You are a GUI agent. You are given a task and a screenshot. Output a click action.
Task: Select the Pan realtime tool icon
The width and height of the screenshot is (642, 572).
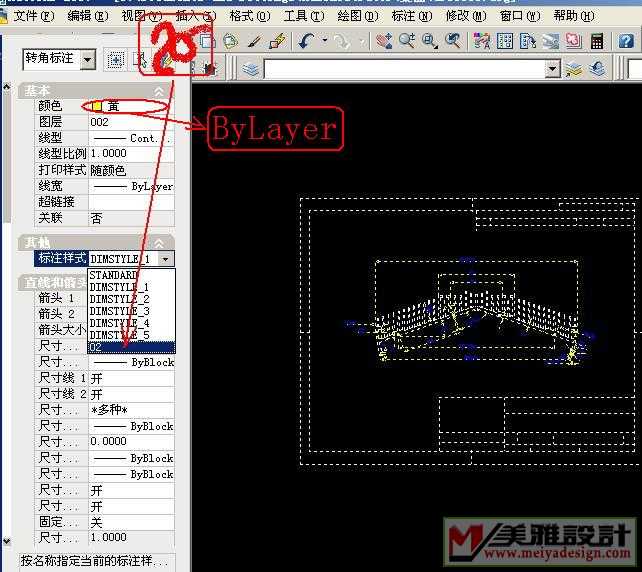click(384, 41)
